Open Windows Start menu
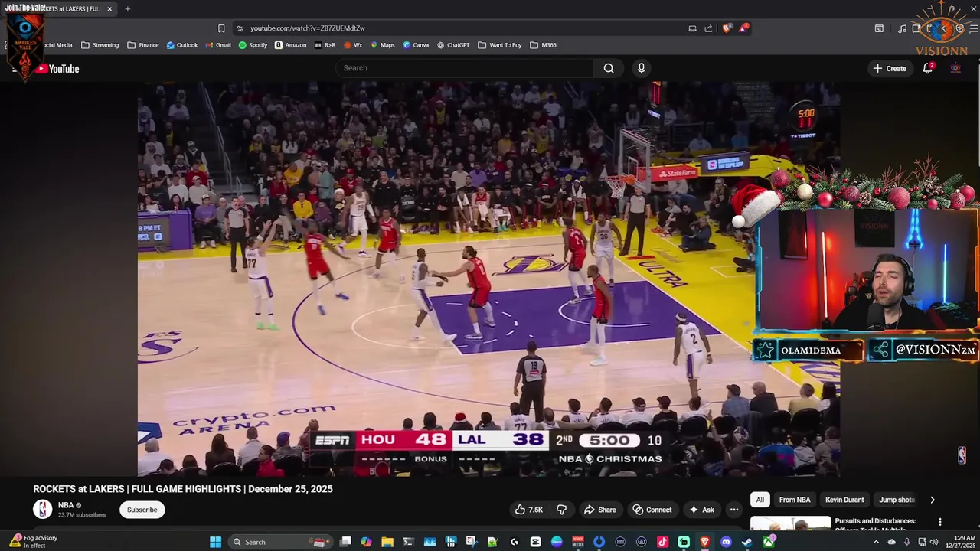 (x=215, y=542)
